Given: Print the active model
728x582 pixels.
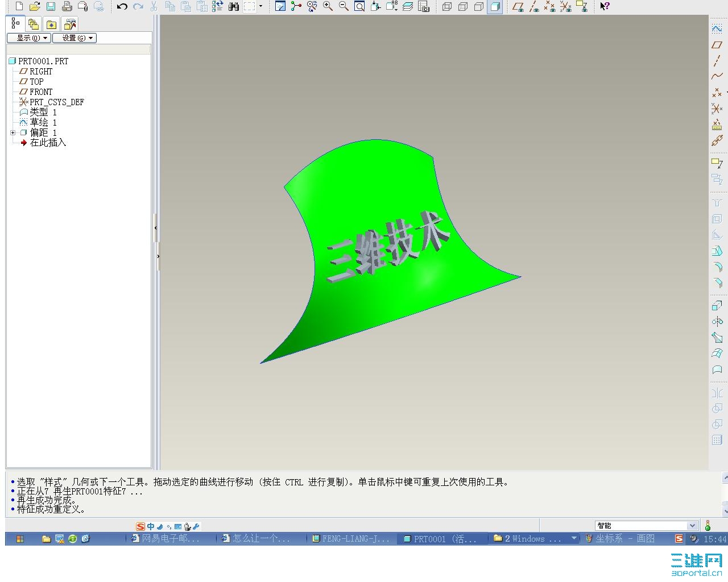Looking at the screenshot, I should point(67,6).
